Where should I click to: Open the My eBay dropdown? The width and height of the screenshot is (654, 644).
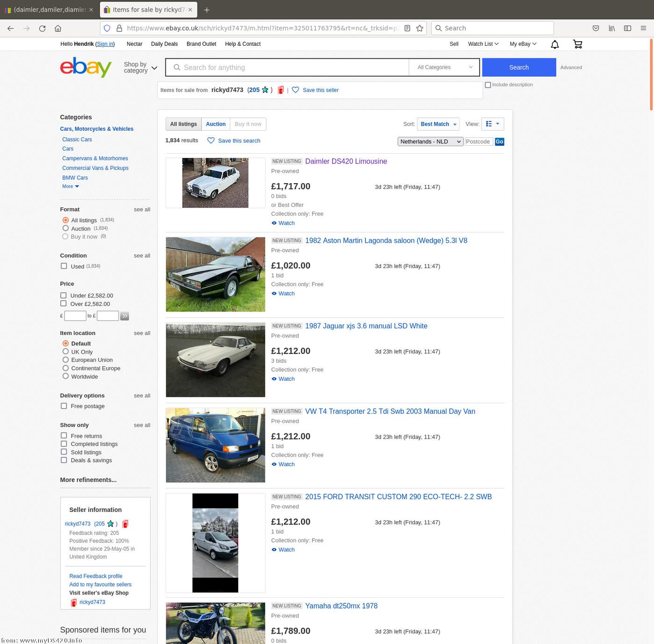523,44
